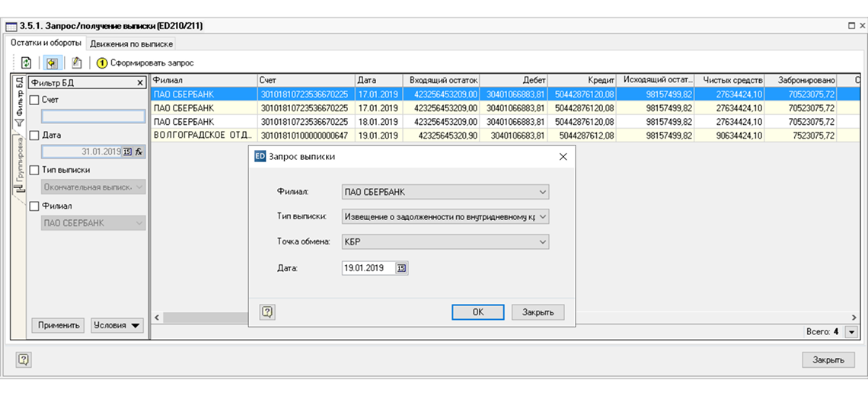
Task: Click the yellow arrow toolbar icon
Action: (52, 62)
